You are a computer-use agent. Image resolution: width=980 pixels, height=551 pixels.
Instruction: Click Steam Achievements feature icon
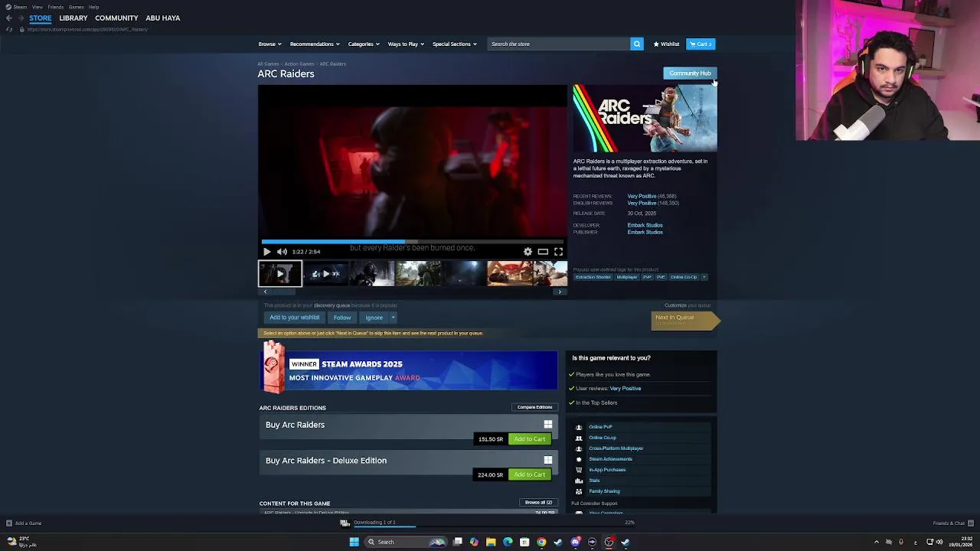[x=579, y=459]
